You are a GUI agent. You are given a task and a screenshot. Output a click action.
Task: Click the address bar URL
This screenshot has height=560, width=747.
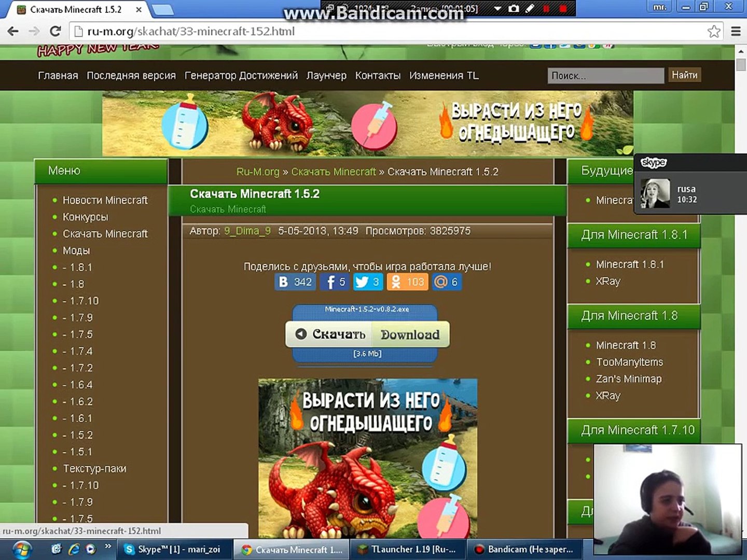click(191, 31)
